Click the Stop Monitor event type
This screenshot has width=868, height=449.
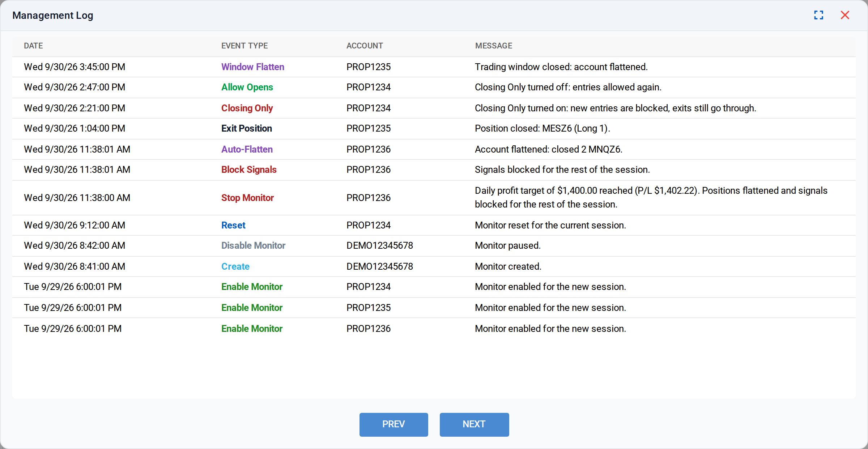247,198
